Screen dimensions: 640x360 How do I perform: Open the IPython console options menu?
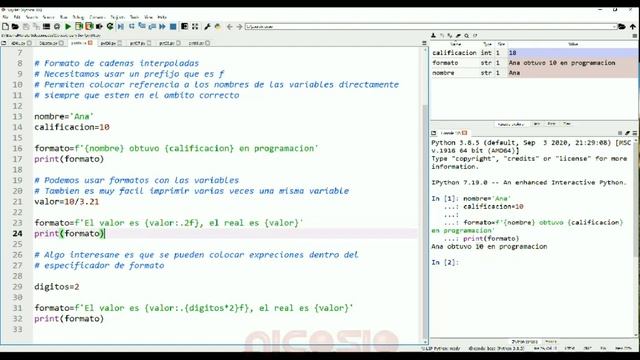click(635, 133)
